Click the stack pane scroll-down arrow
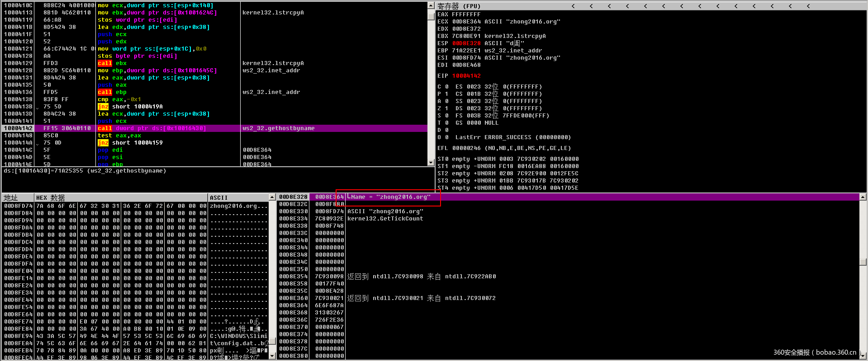Screen dimensions: 868x361 point(863,356)
